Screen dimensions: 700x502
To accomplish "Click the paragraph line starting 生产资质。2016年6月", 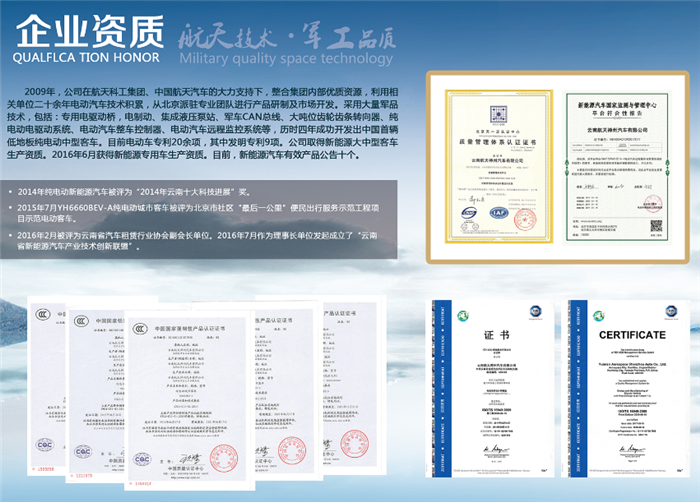I will coord(183,155).
